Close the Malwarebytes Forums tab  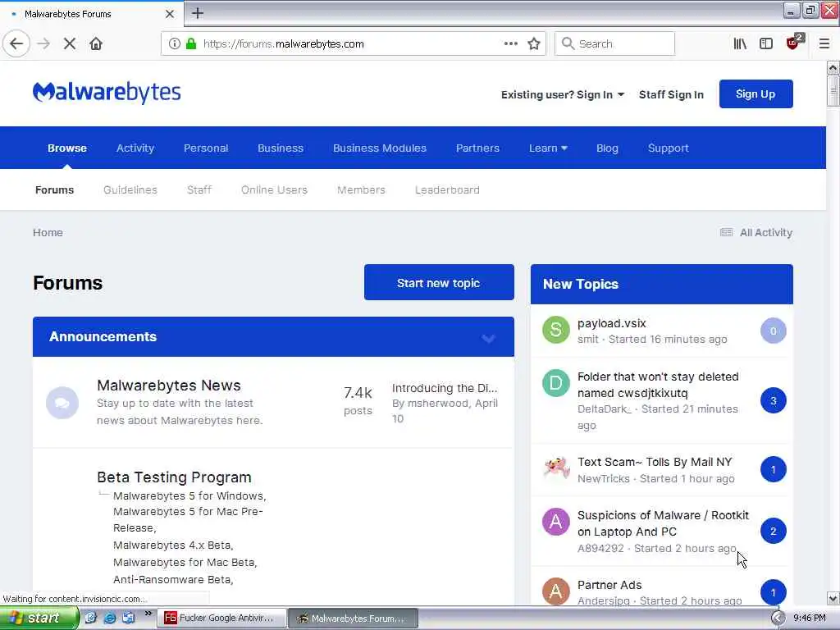(169, 14)
